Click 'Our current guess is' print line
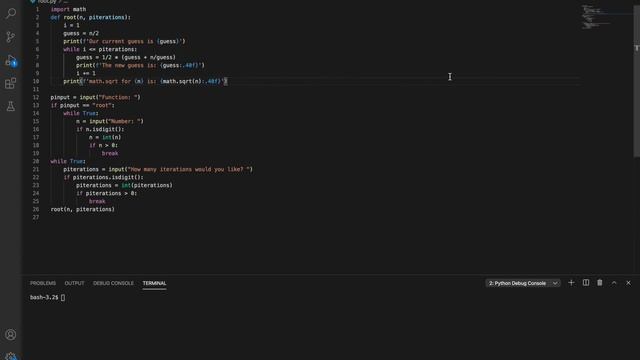Screen dimensions: 640x360 click(x=124, y=41)
